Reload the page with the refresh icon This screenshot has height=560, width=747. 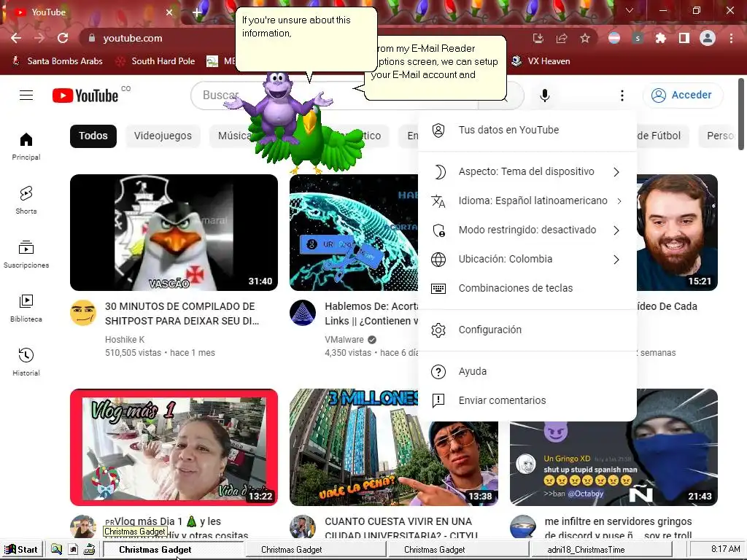63,38
